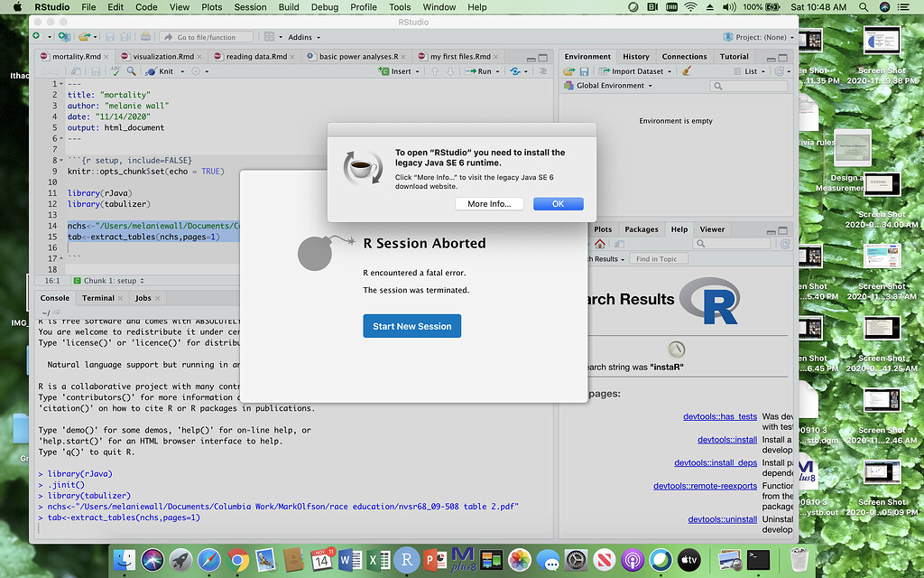Screen dimensions: 924x578
Task: Click the Knit button
Action: coord(161,70)
